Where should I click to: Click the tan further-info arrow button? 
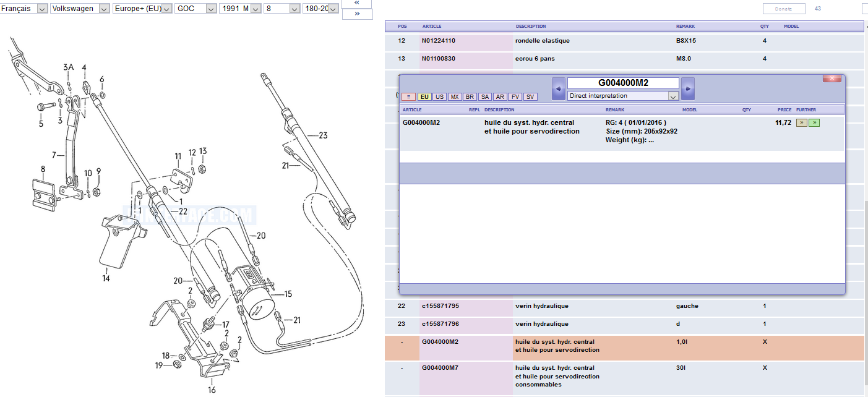tap(801, 123)
